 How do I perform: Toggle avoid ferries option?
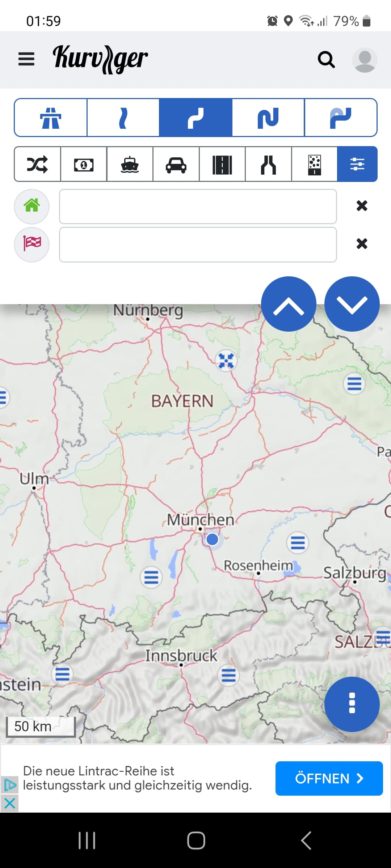130,164
